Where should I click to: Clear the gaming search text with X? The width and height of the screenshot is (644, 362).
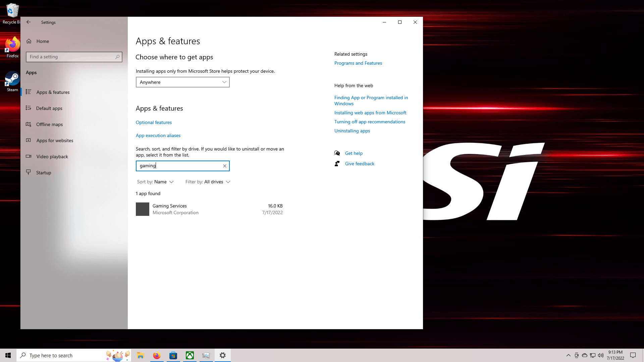coord(225,166)
